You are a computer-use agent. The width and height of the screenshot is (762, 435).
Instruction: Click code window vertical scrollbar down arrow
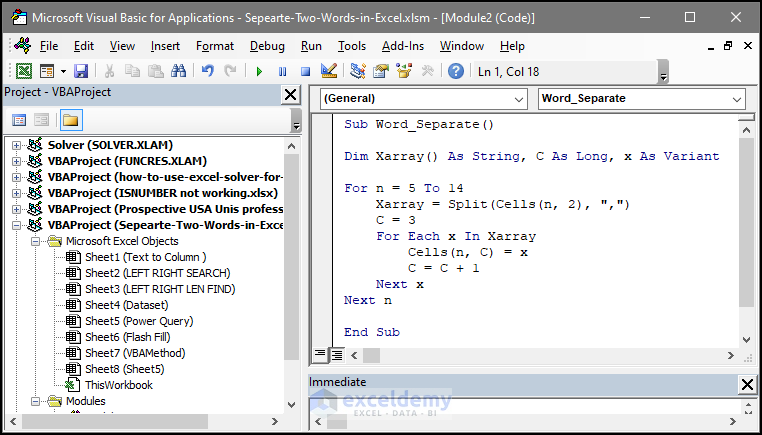(x=746, y=339)
